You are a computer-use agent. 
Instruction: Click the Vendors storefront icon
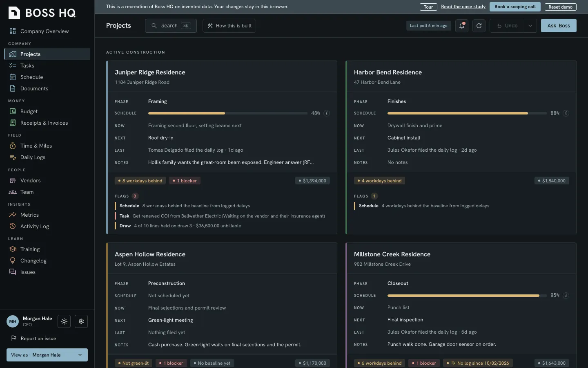click(x=13, y=180)
